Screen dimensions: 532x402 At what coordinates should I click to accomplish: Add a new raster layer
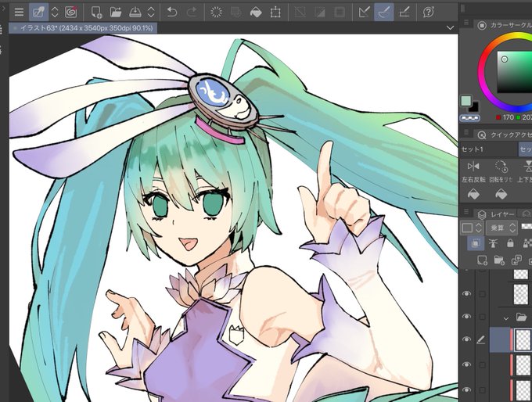coord(482,260)
